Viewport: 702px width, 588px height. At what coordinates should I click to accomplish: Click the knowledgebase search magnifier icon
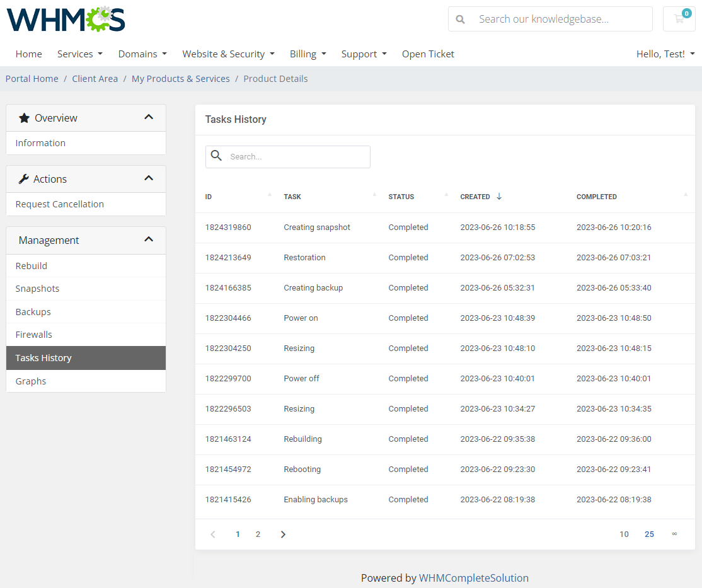tap(461, 19)
